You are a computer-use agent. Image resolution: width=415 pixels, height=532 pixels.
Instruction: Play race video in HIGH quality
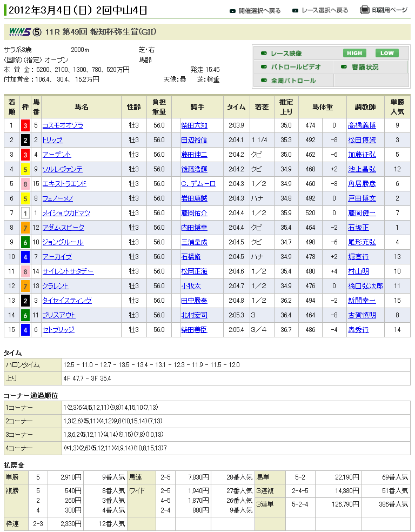354,54
